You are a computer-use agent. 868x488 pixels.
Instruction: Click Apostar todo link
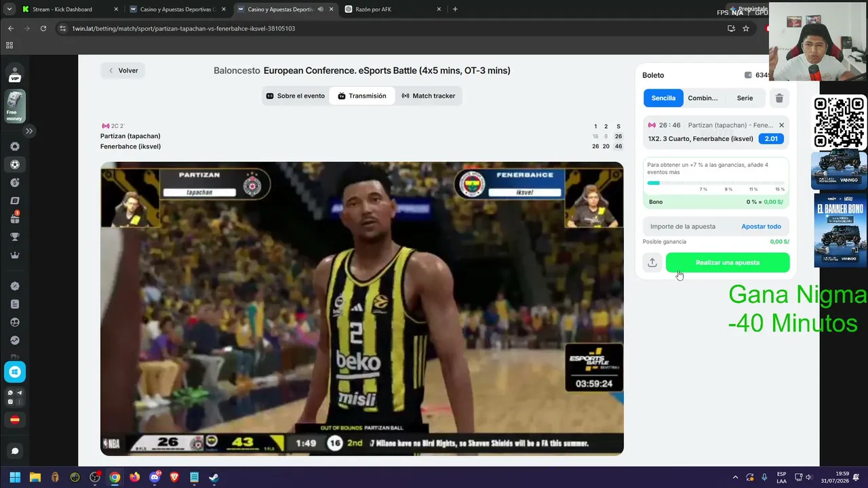tap(761, 226)
